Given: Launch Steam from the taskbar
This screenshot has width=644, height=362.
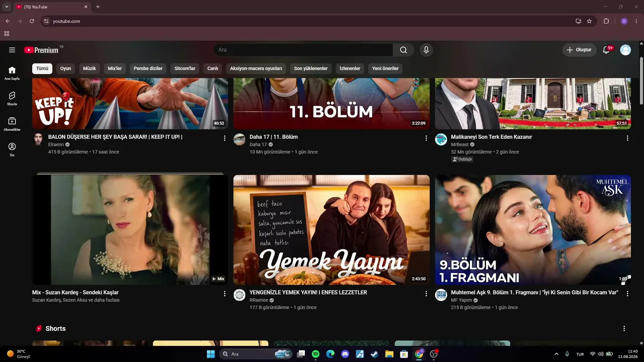Looking at the screenshot, I should pyautogui.click(x=374, y=354).
